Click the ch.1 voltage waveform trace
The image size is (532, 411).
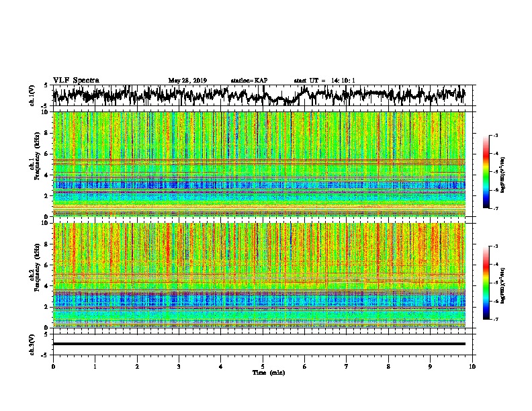[259, 95]
